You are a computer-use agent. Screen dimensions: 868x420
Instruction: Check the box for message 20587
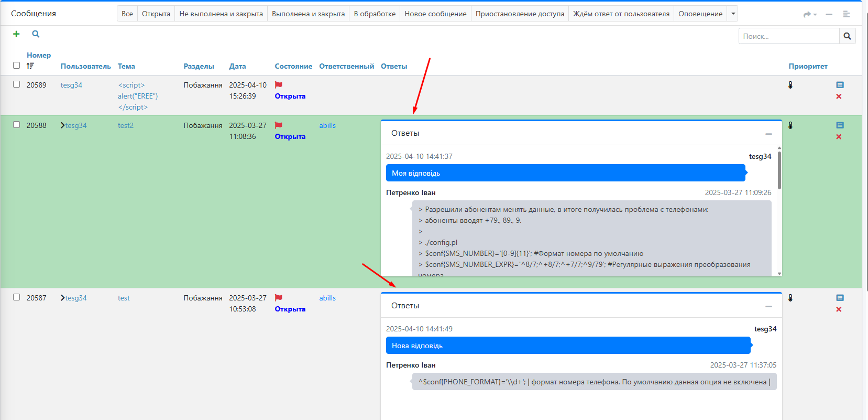pyautogui.click(x=16, y=297)
